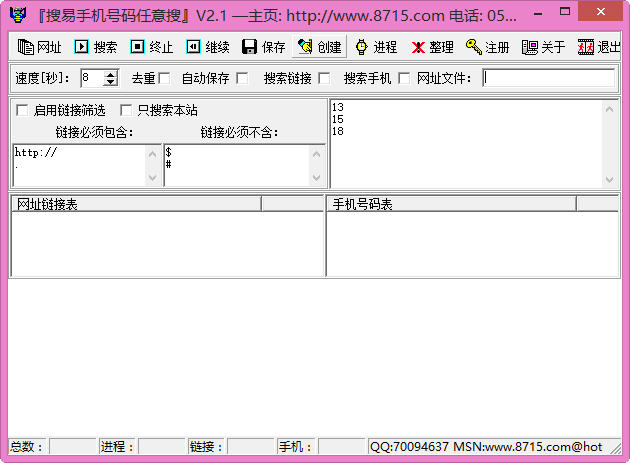Select the '13' prefix line
The width and height of the screenshot is (630, 463).
[x=338, y=107]
